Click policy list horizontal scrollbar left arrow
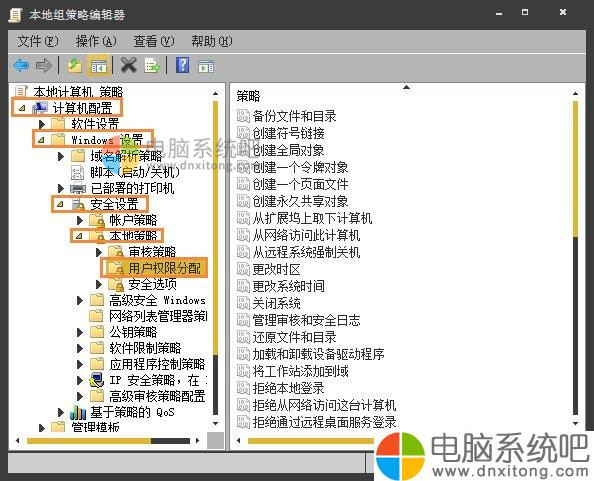The width and height of the screenshot is (594, 481). [239, 440]
